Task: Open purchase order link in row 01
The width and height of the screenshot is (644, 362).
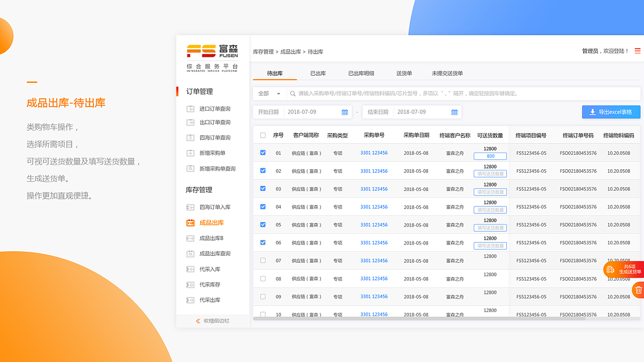Action: click(374, 153)
